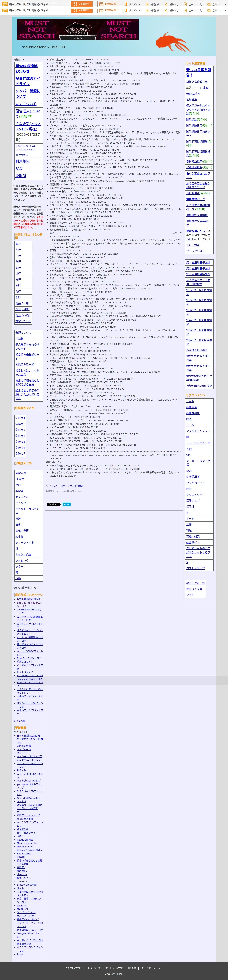
Task: Open ウィキペディア sub-content link
Action: tap(195, 483)
